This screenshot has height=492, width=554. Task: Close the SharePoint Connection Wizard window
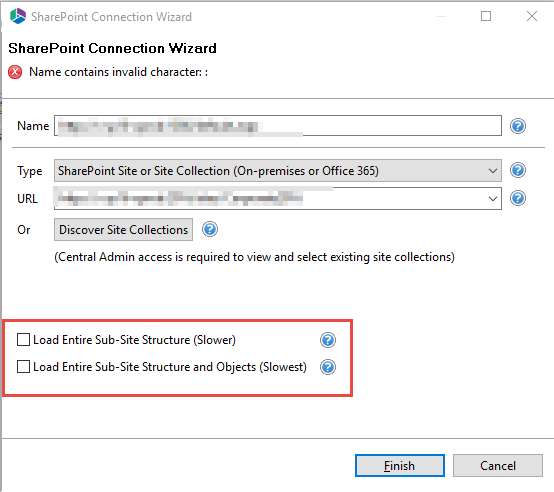(x=532, y=16)
